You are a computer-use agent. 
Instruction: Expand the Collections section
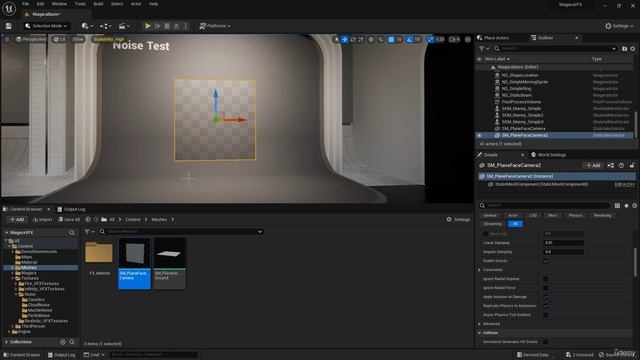(7, 342)
